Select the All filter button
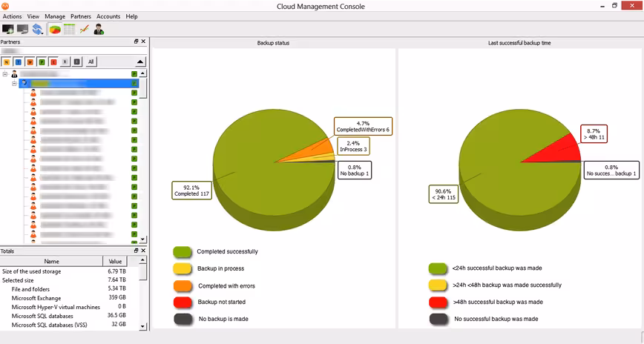 pos(91,62)
